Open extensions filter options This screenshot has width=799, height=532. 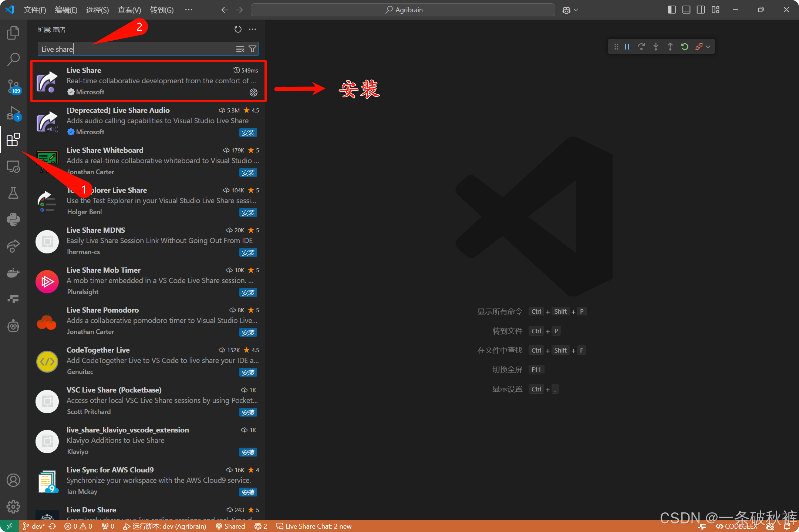pos(253,49)
